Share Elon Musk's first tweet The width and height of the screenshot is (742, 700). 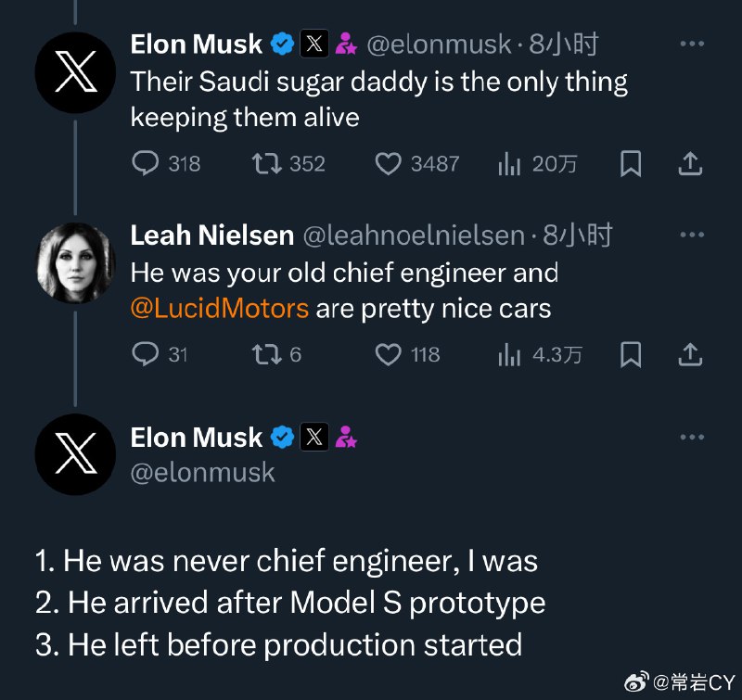[690, 164]
